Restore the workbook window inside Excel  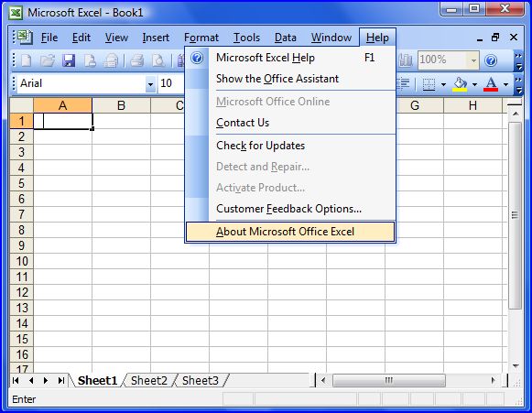(495, 37)
